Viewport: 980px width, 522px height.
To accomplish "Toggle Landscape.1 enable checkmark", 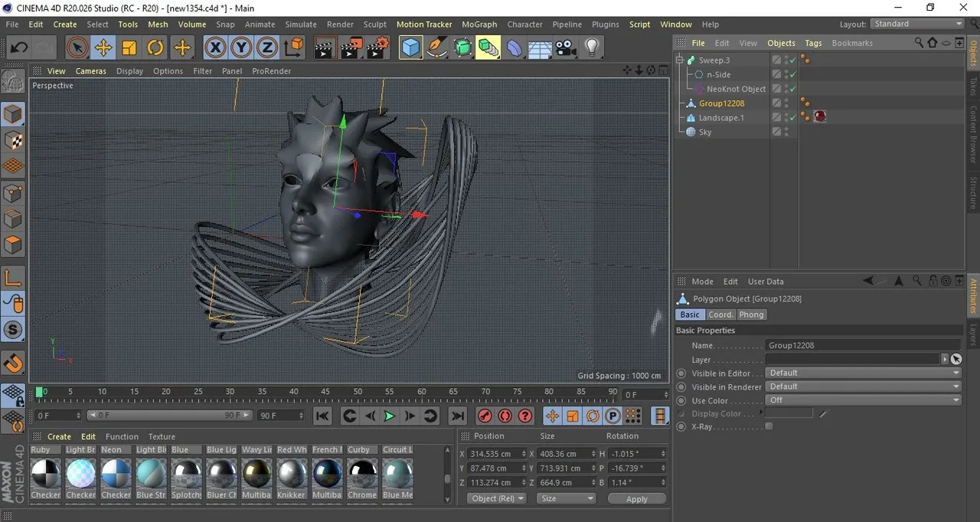I will click(x=793, y=118).
